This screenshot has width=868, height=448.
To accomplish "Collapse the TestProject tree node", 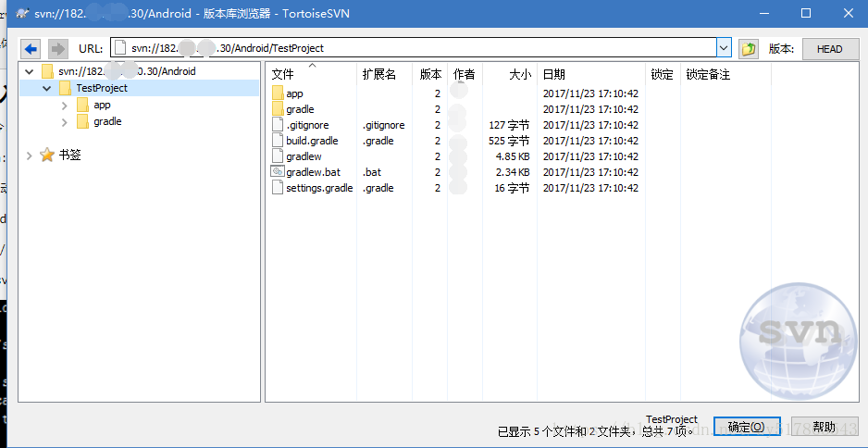I will [x=47, y=88].
